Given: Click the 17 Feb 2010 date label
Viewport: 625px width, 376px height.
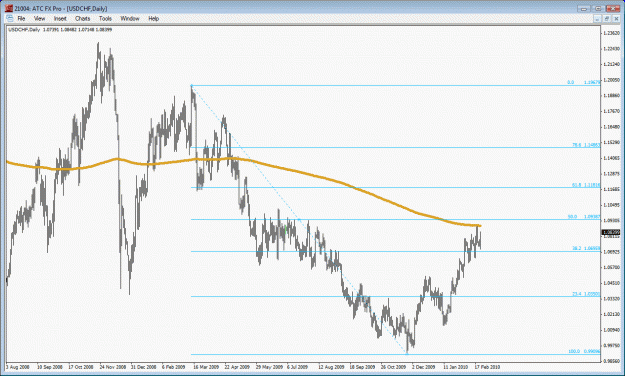Looking at the screenshot, I should pyautogui.click(x=487, y=366).
